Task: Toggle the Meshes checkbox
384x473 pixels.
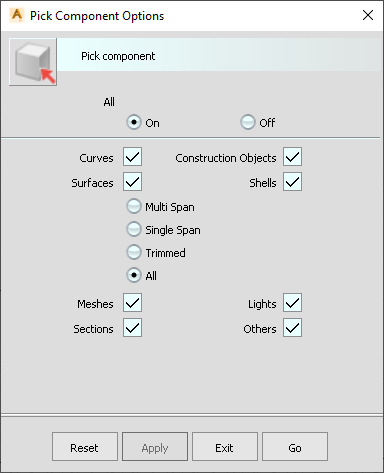Action: pos(132,303)
